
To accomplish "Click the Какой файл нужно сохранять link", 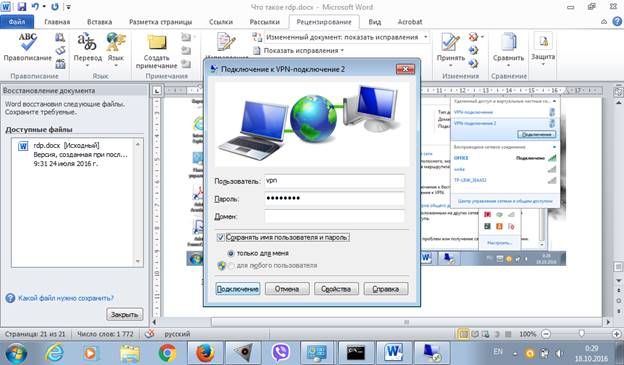I will [66, 298].
